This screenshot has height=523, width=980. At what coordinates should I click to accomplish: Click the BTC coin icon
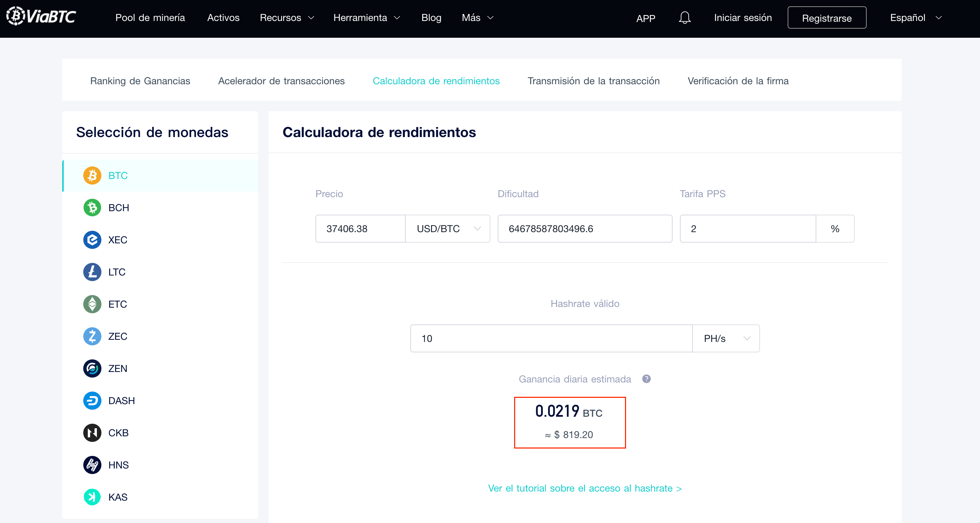tap(92, 175)
